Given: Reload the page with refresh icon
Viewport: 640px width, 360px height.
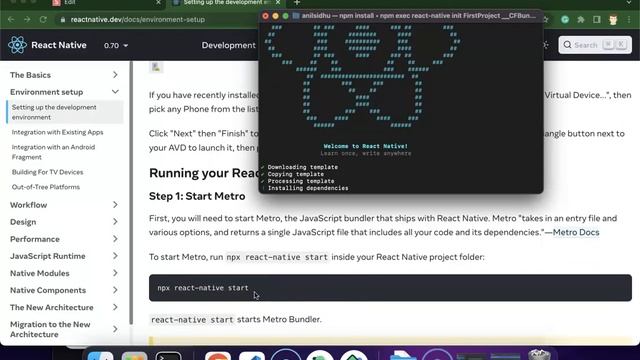Looking at the screenshot, I should click(43, 19).
